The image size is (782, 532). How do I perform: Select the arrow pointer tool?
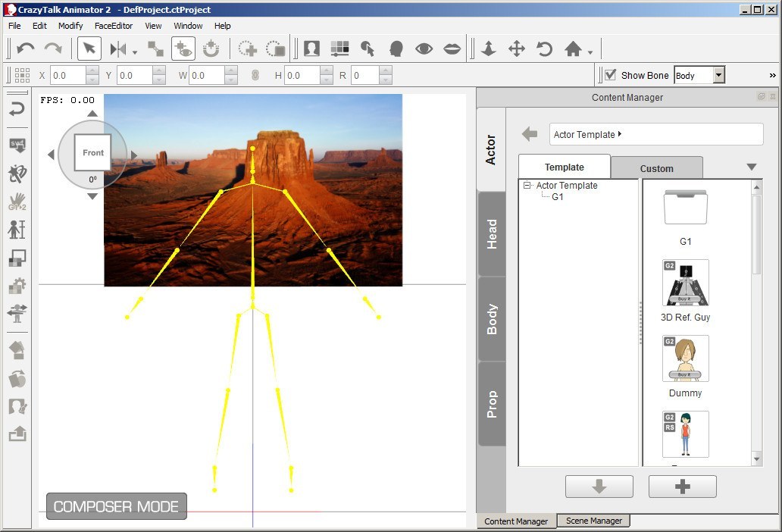(89, 49)
